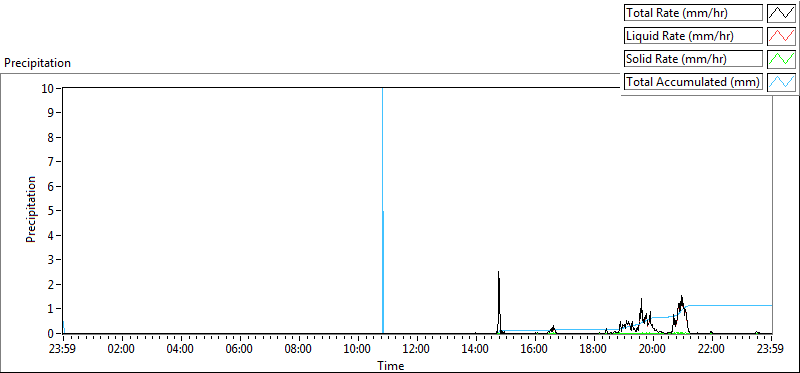Image resolution: width=800 pixels, height=373 pixels.
Task: Click the Precipitation chart title above the plot
Action: (37, 63)
